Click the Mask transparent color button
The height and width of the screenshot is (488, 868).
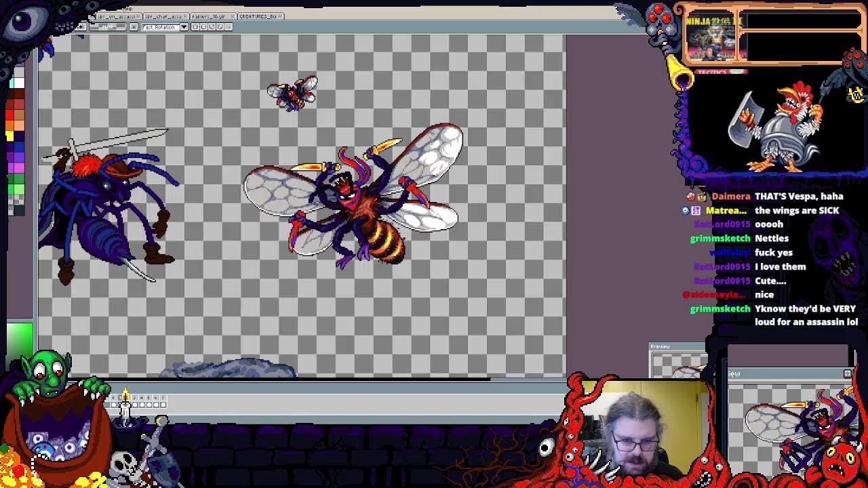pos(108,27)
